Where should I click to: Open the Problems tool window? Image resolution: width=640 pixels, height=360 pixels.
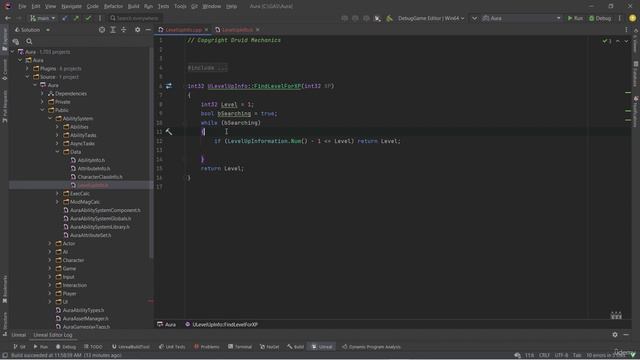pos(207,347)
